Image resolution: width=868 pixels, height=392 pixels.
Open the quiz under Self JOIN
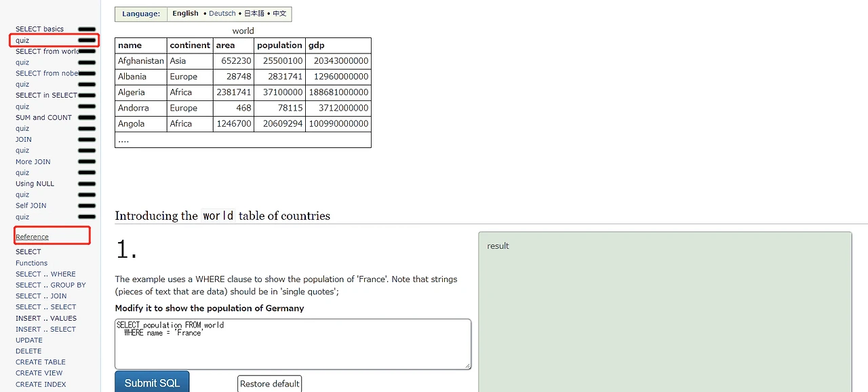click(22, 216)
